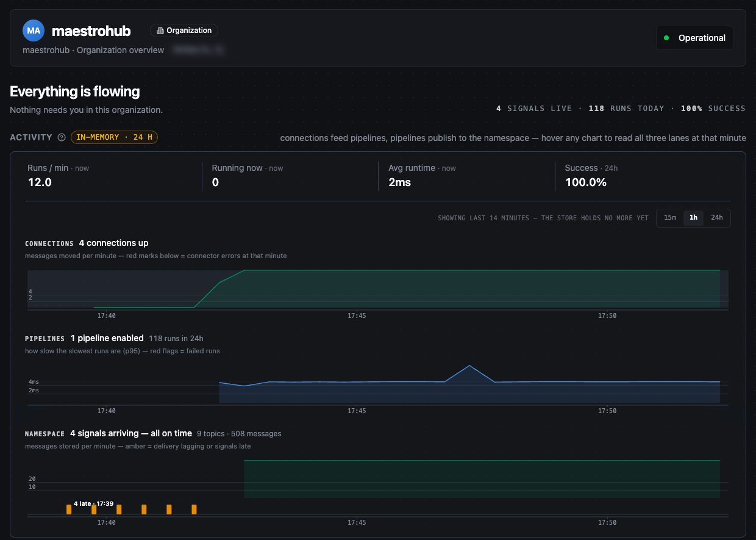Select the 1h time range
This screenshot has height=540, width=756.
[x=693, y=218]
